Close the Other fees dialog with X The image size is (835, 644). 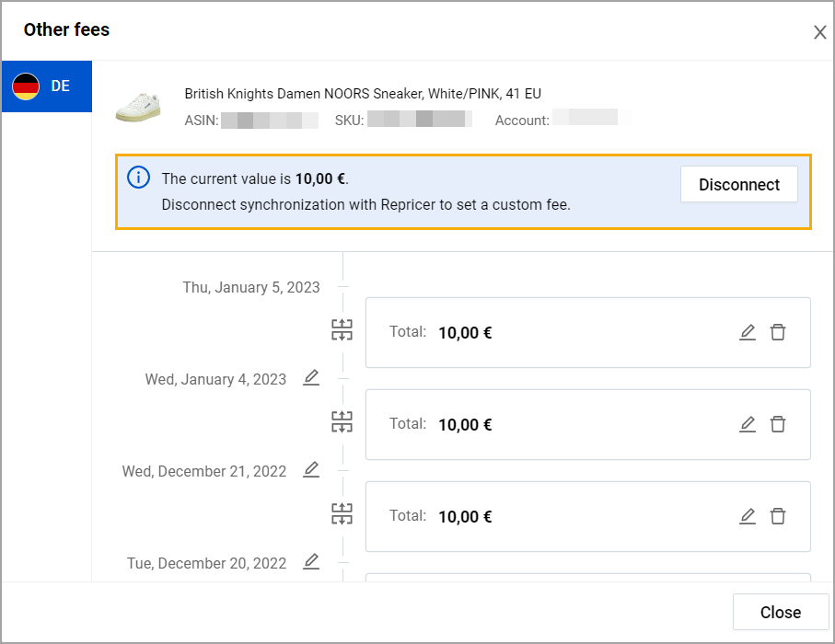pyautogui.click(x=819, y=32)
